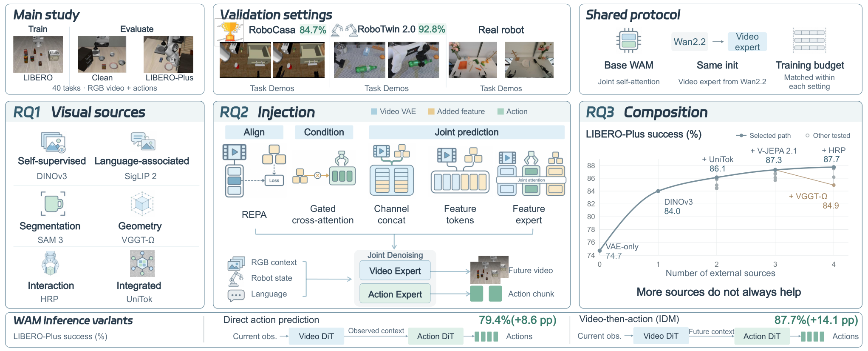Viewport: 868px width, 351px height.
Task: Click the Future video thumbnail stack
Action: [x=489, y=270]
